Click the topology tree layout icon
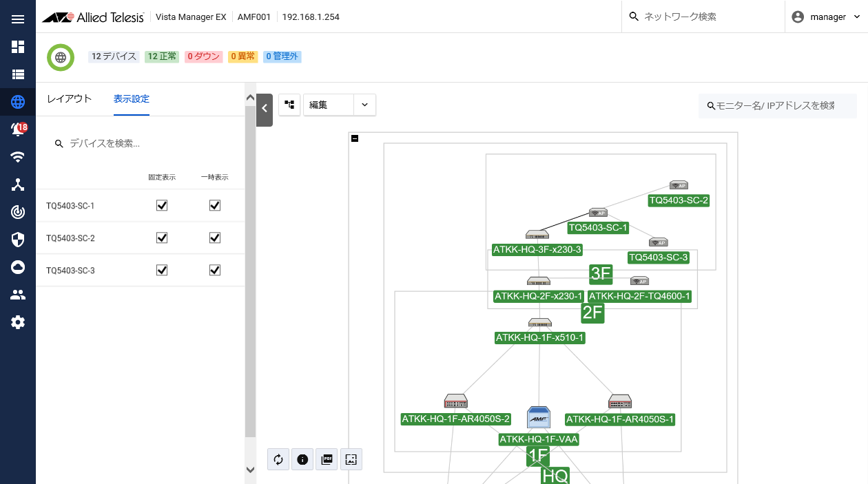The image size is (868, 484). pyautogui.click(x=289, y=105)
